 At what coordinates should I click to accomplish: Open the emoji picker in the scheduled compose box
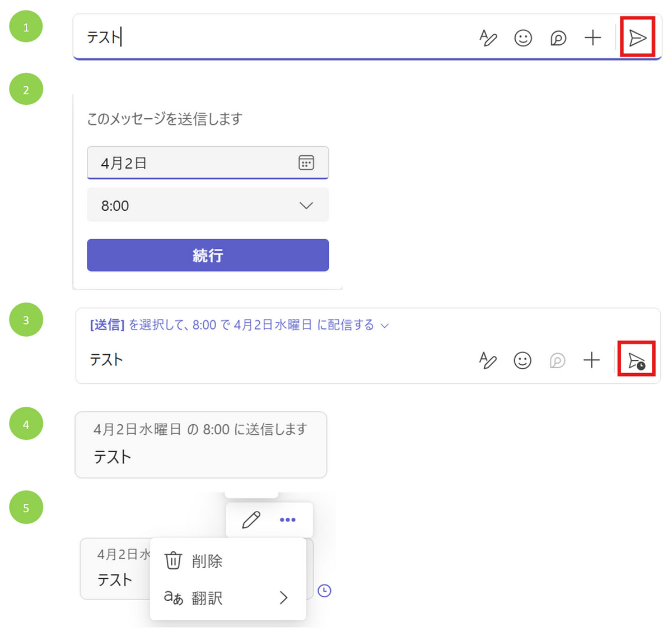pos(522,360)
